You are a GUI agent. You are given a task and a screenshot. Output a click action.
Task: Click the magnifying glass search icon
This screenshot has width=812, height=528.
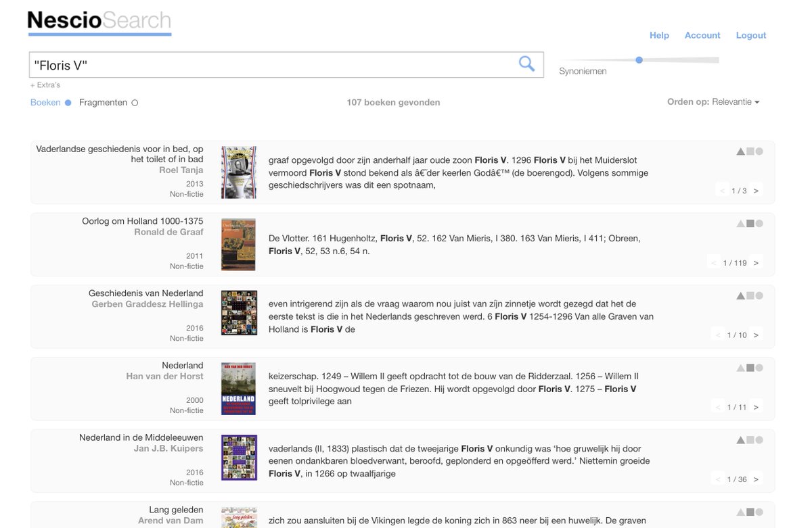pyautogui.click(x=526, y=63)
